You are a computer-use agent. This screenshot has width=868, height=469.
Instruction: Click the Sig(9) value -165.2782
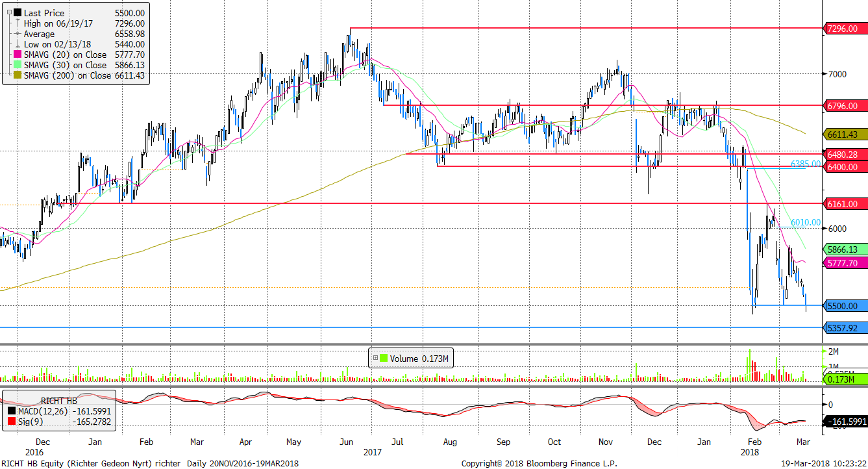click(92, 422)
